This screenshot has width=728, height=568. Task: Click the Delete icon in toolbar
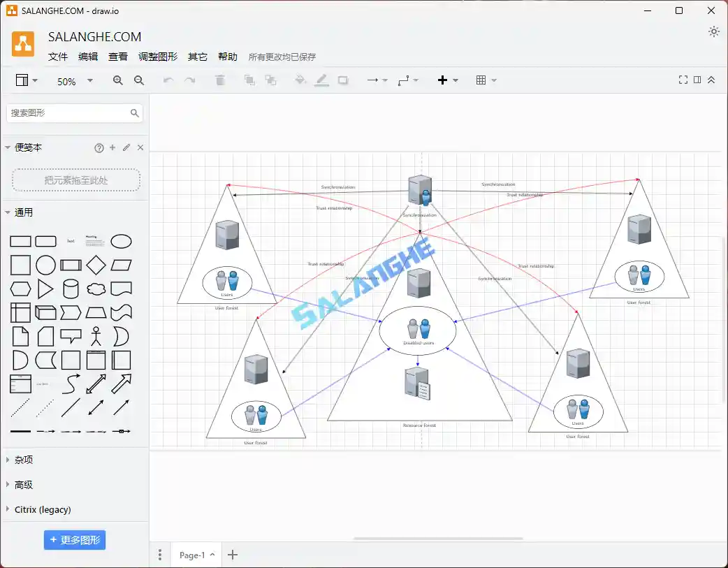pyautogui.click(x=220, y=80)
